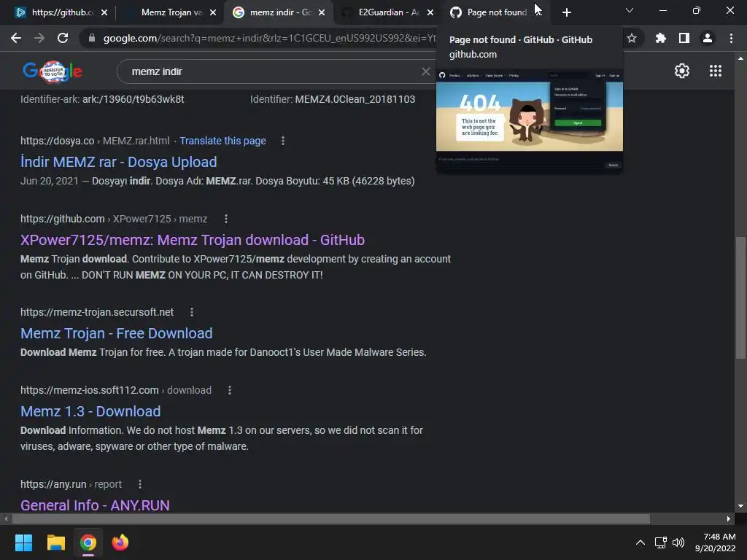The width and height of the screenshot is (747, 560).
Task: Open options for memz-ios.soft112.com result
Action: pos(230,391)
